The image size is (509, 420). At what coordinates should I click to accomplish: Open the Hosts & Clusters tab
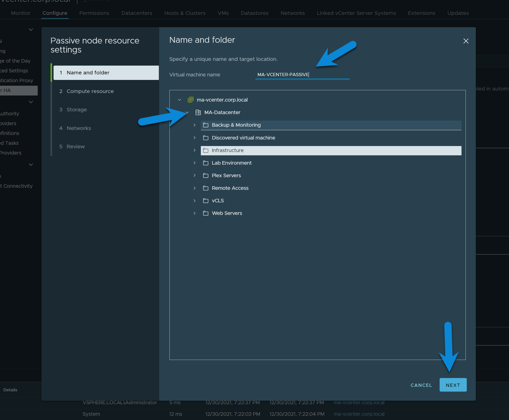[x=185, y=13]
